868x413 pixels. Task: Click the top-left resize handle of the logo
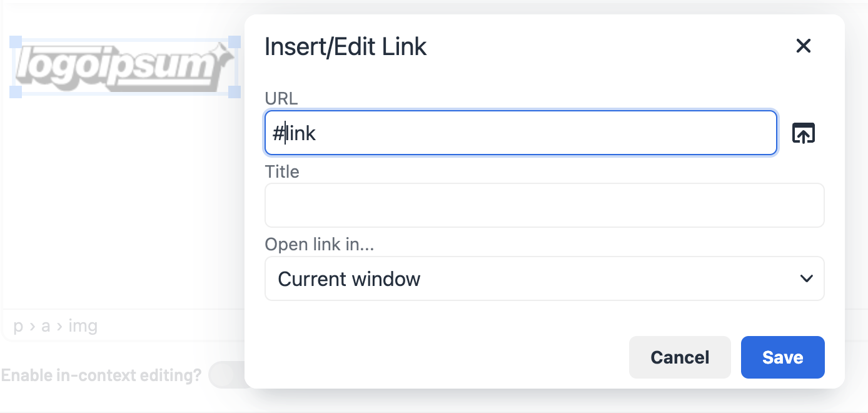click(16, 42)
